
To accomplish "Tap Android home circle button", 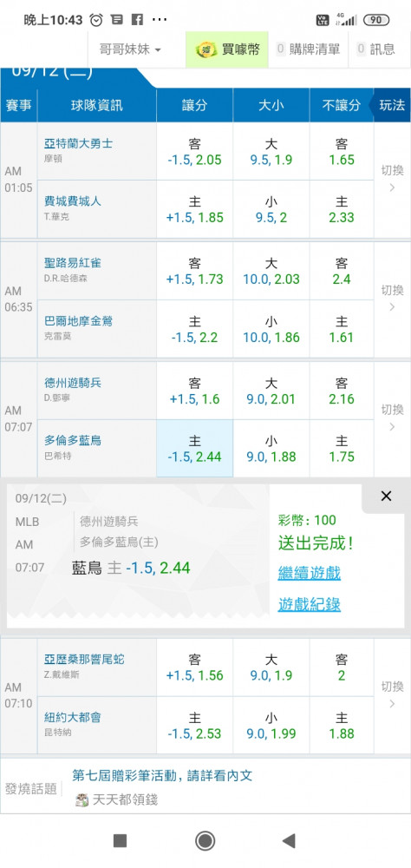I will click(x=205, y=841).
